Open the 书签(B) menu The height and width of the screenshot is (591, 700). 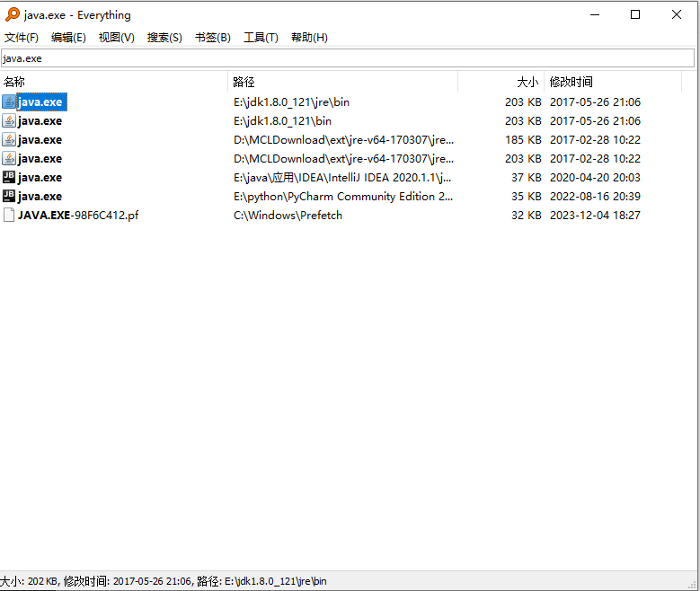[213, 38]
